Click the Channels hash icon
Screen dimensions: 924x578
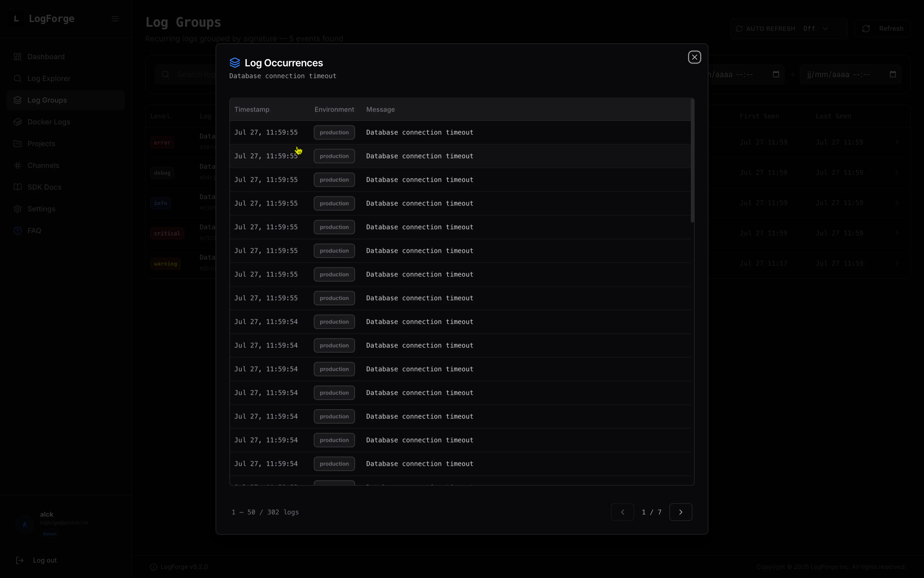18,165
